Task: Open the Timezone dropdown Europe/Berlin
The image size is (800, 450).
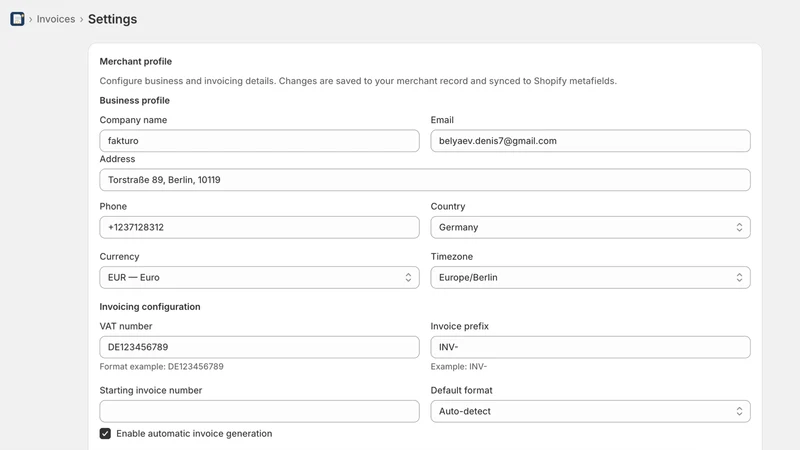Action: (x=590, y=278)
